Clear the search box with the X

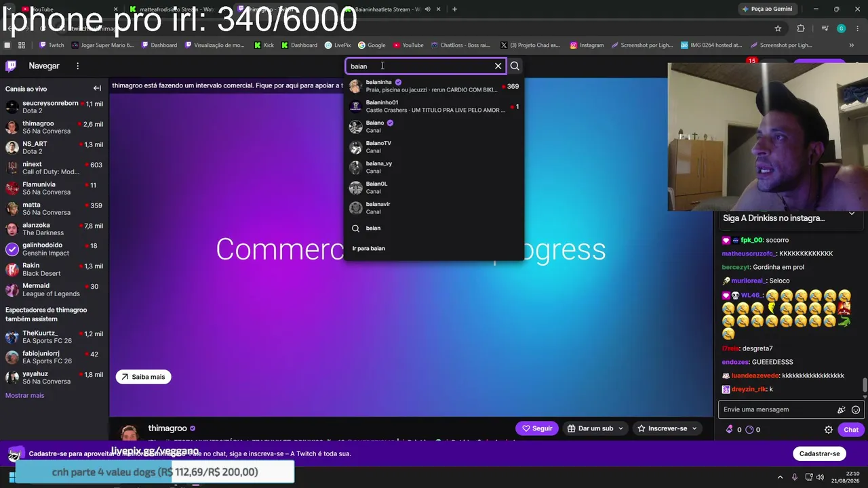click(x=498, y=66)
